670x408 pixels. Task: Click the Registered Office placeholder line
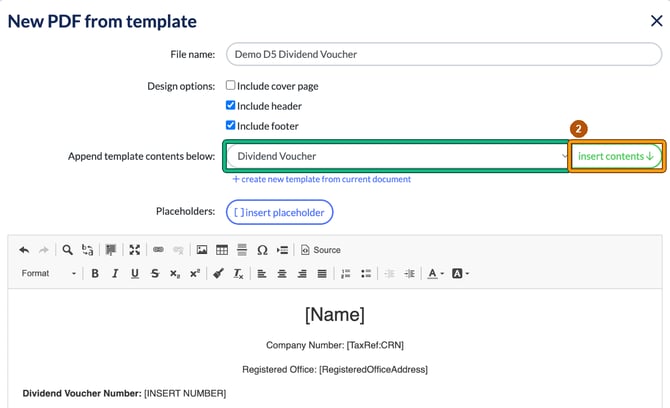335,370
